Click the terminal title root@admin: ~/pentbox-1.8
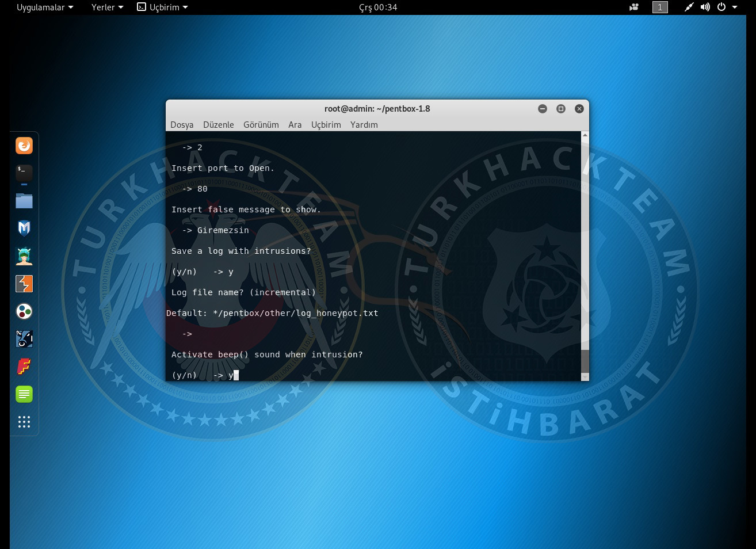 (377, 109)
